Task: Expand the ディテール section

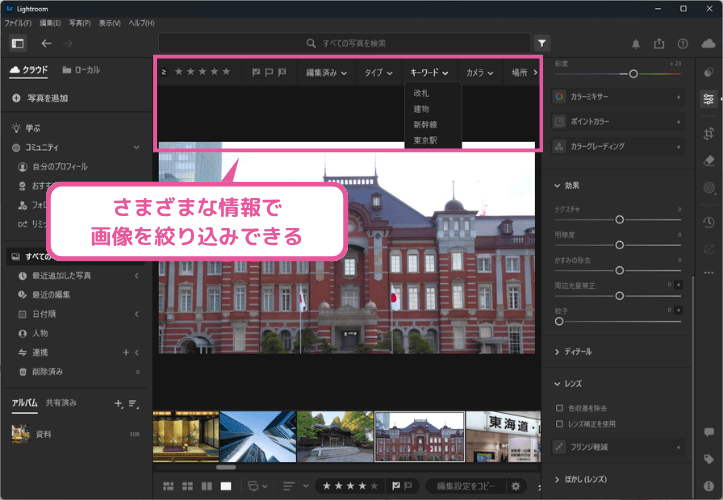Action: (x=557, y=352)
